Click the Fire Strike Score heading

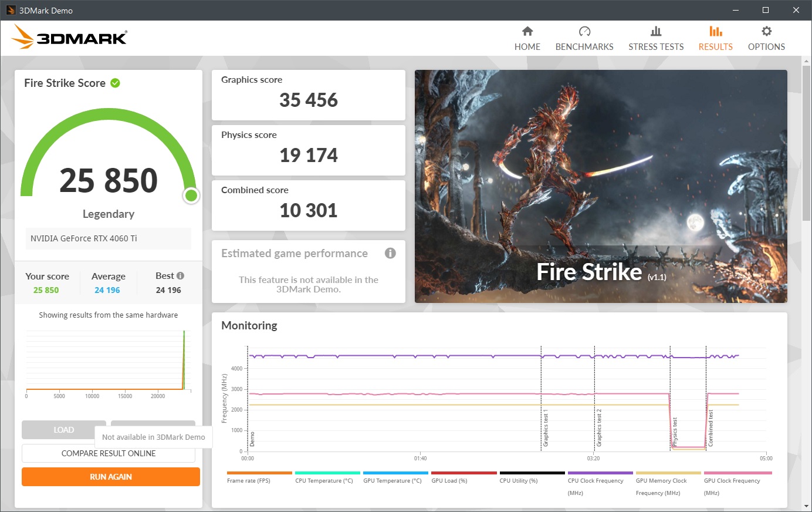(65, 83)
